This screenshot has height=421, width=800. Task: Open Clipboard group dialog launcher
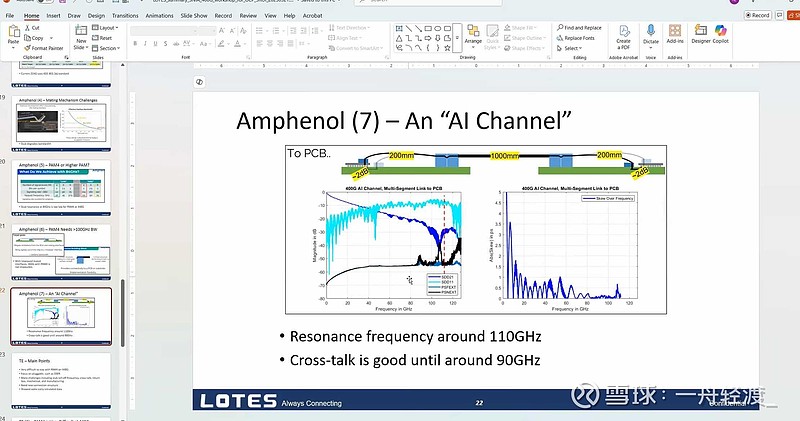pos(66,57)
